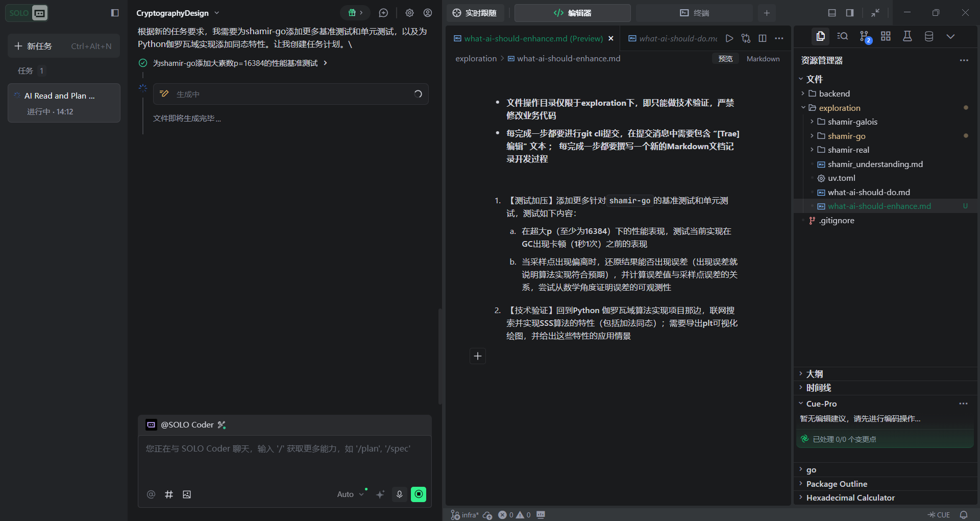Click the microphone voice input icon
The height and width of the screenshot is (521, 980).
click(399, 494)
